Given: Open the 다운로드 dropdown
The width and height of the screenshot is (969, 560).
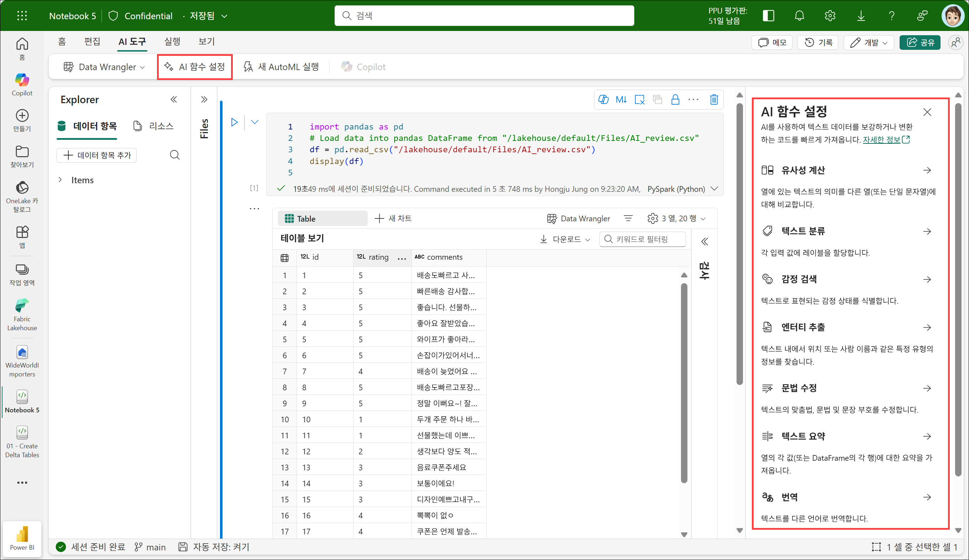Looking at the screenshot, I should point(565,239).
